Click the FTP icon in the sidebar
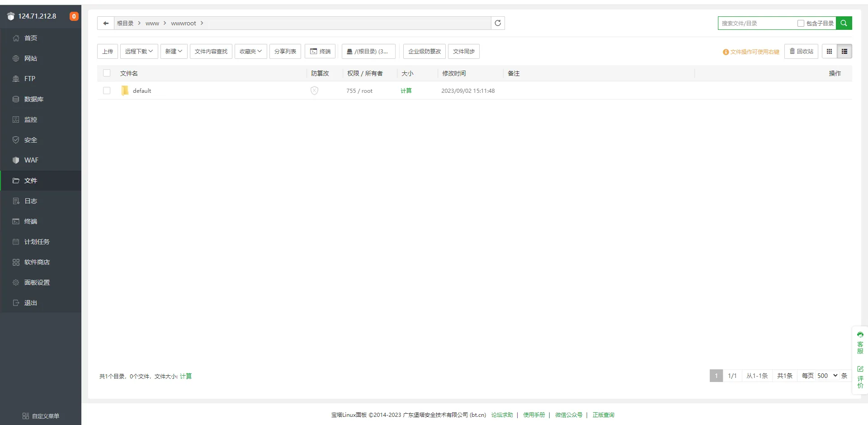 pyautogui.click(x=16, y=79)
